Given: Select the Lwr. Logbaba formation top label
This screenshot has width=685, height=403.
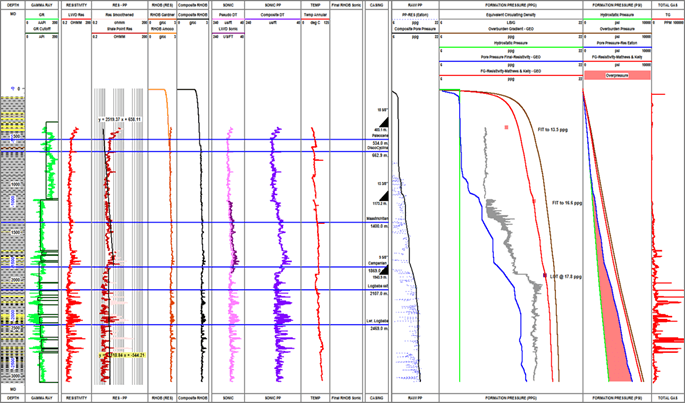Looking at the screenshot, I should tap(377, 321).
